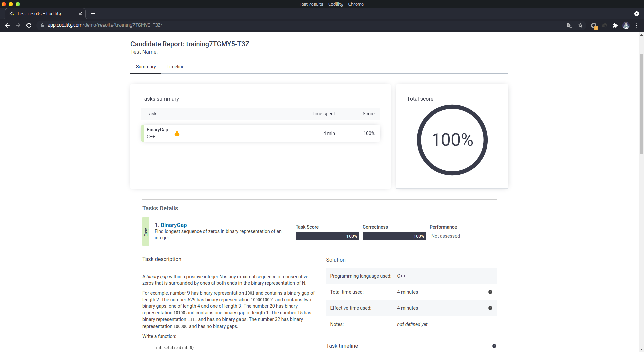This screenshot has width=644, height=352.
Task: Click the extension icon with orange badge
Action: pos(594,26)
